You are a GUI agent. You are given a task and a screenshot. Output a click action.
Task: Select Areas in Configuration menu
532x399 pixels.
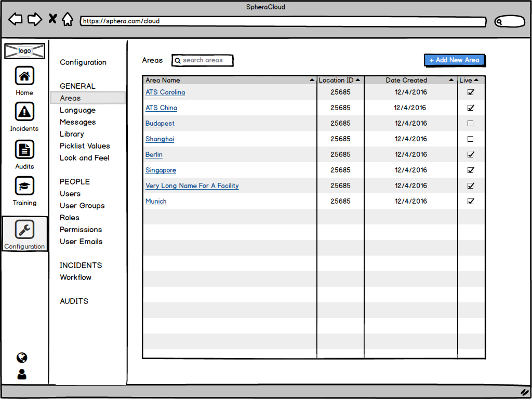coord(88,98)
